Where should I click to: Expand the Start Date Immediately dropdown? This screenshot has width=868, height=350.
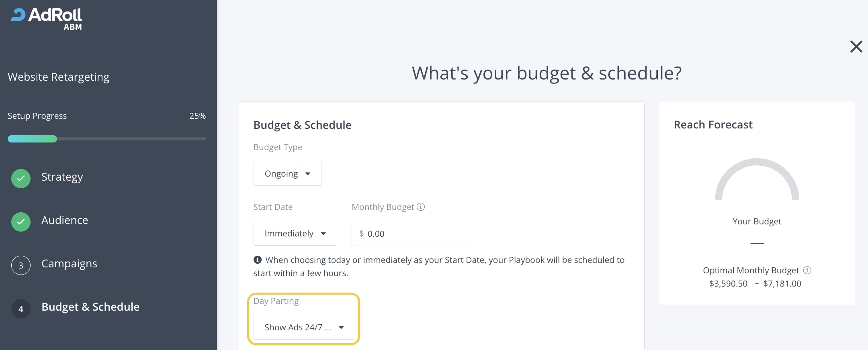pos(295,233)
